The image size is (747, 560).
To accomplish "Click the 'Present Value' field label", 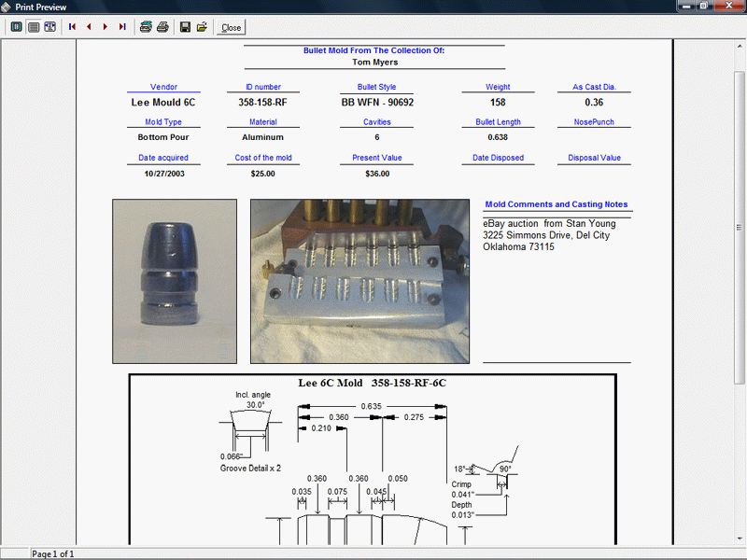I will pyautogui.click(x=377, y=158).
